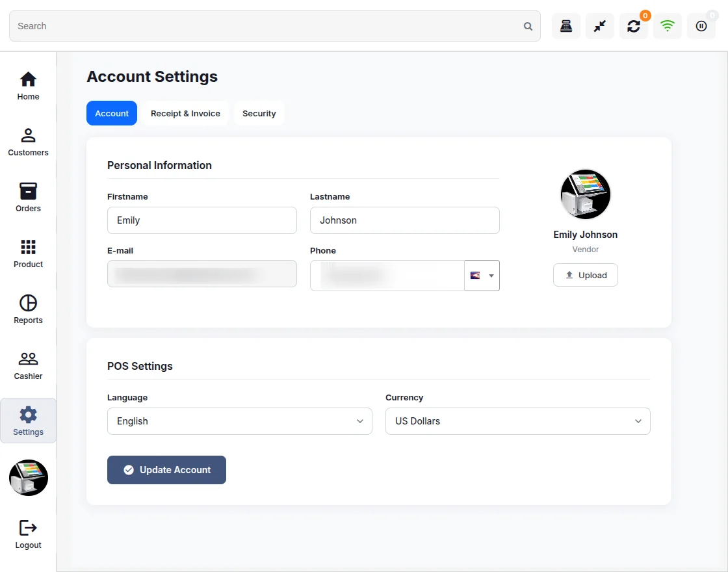Switch to Security tab

point(259,113)
